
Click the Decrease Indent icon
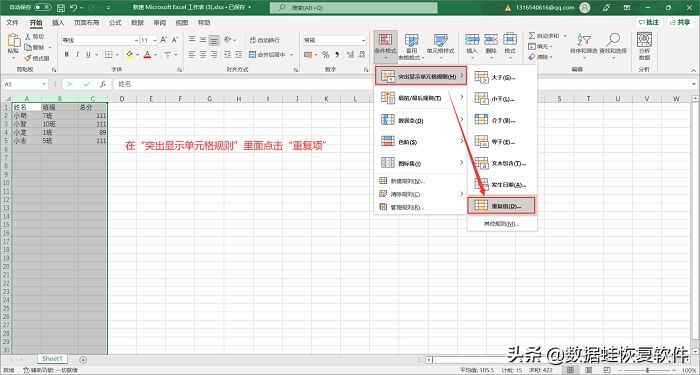(x=227, y=55)
